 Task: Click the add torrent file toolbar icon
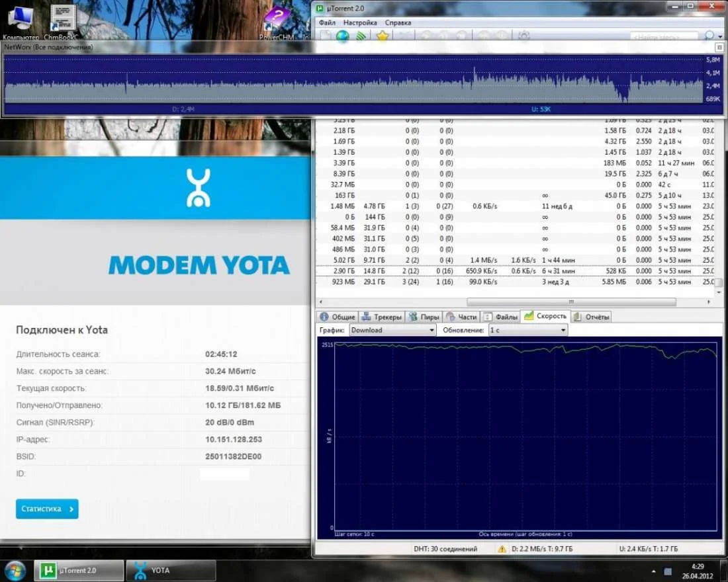coord(326,36)
